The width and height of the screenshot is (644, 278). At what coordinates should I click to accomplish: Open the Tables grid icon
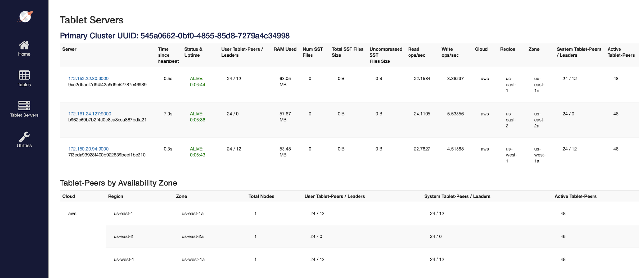24,75
